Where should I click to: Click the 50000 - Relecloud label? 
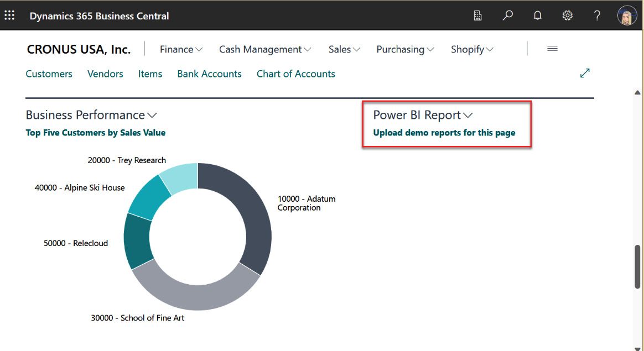click(x=76, y=243)
